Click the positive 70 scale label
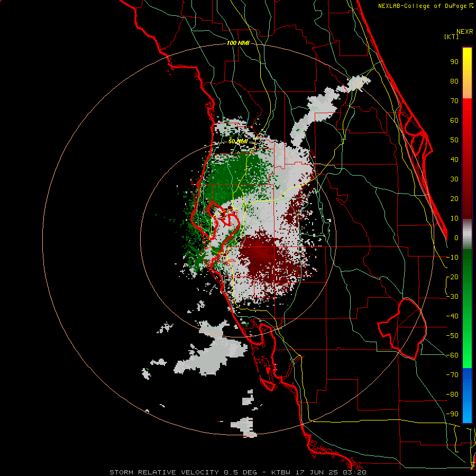This screenshot has width=476, height=476. [x=454, y=101]
